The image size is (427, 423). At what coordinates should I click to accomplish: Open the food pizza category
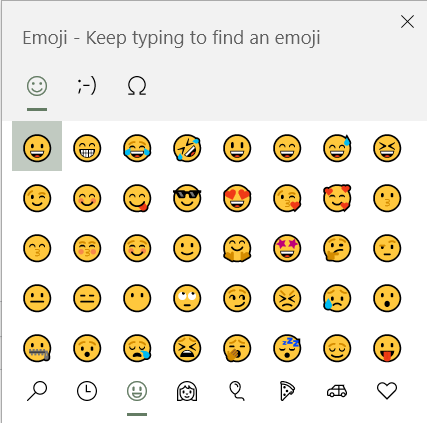click(x=287, y=391)
